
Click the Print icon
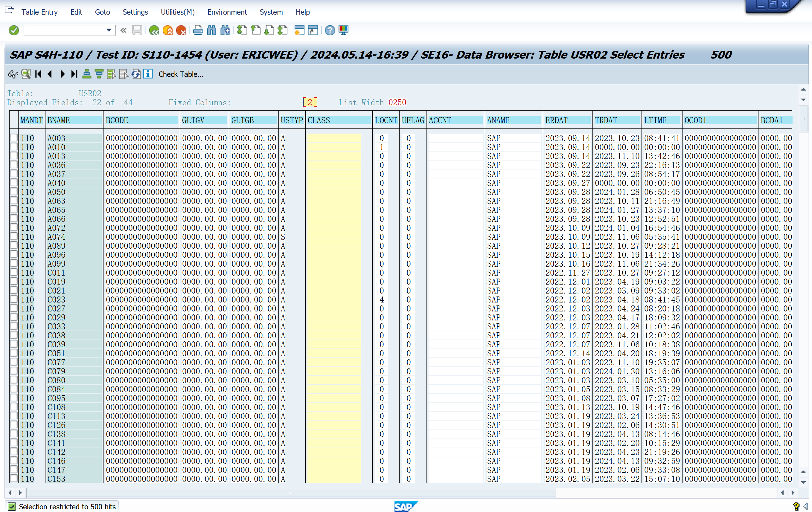[198, 31]
